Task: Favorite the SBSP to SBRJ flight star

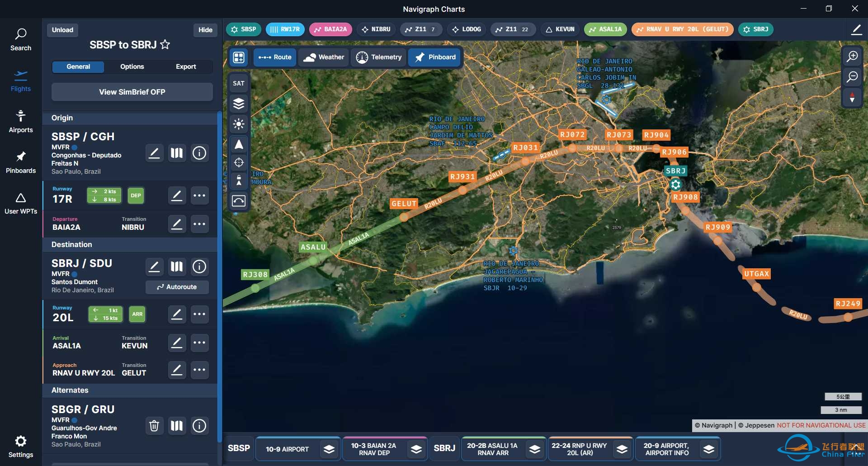Action: click(x=165, y=44)
